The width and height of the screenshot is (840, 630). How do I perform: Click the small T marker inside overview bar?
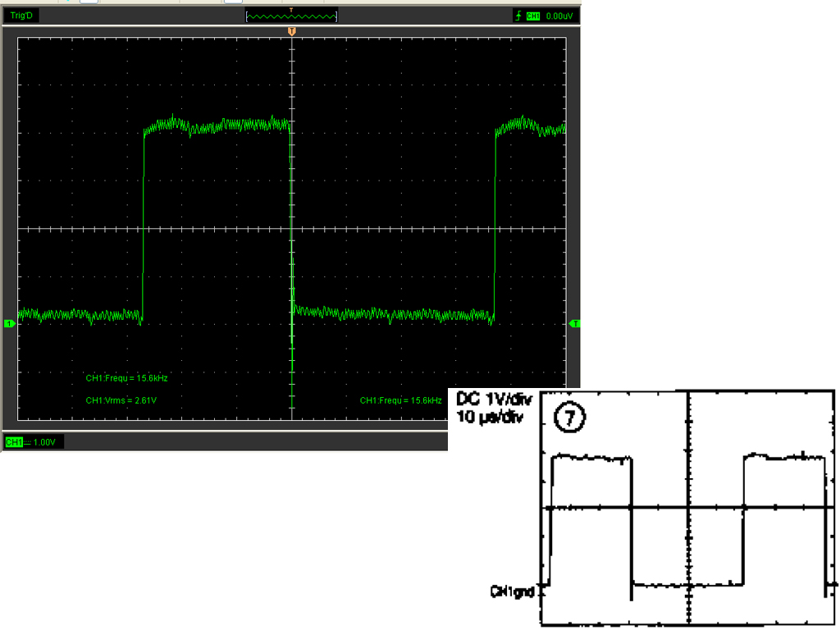click(291, 11)
